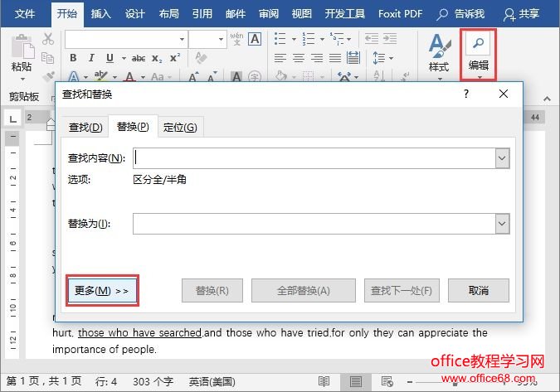560x392 pixels.
Task: Apply subscript formatting
Action: coord(157,59)
